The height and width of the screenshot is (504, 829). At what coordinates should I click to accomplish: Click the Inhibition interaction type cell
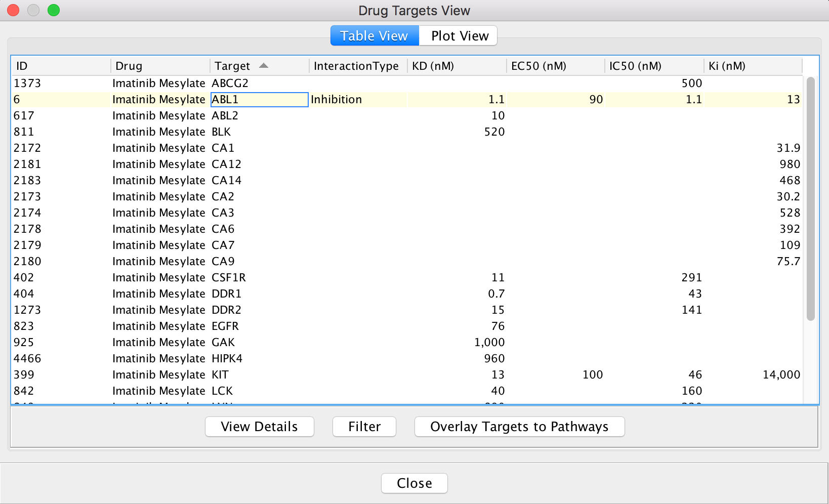coord(358,100)
